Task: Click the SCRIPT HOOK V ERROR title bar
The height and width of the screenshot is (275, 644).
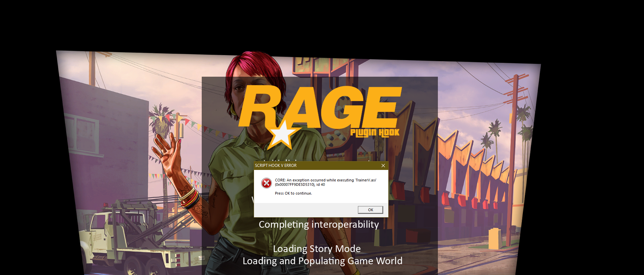Action: tap(321, 166)
